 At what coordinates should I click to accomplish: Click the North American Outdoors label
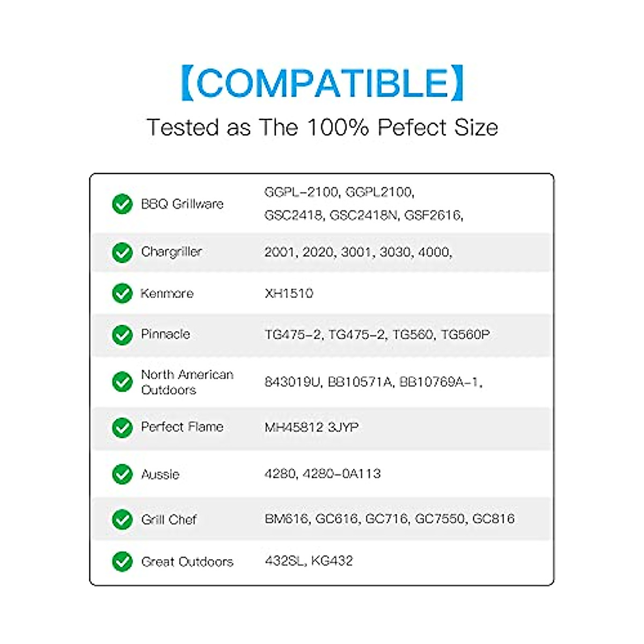(187, 382)
